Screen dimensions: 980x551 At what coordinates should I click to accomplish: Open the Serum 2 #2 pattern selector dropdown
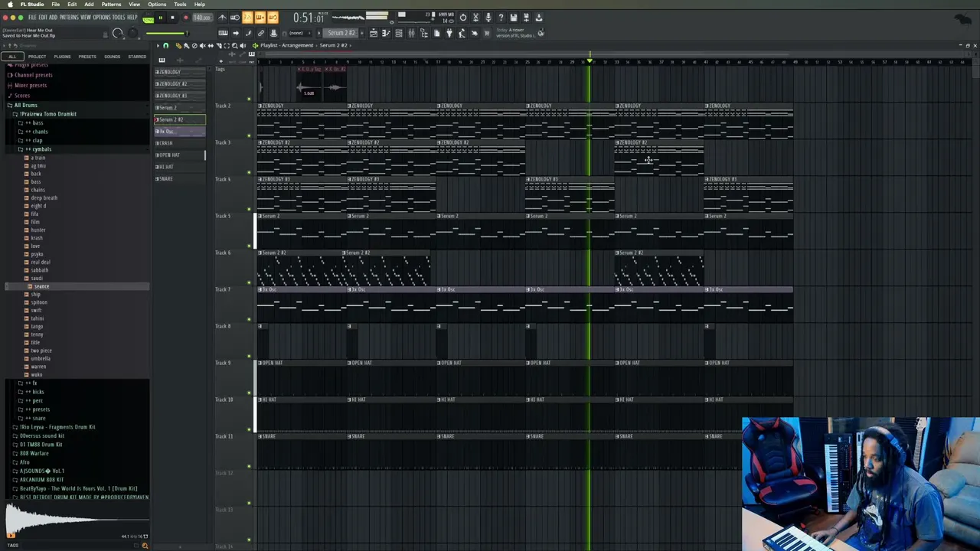341,33
